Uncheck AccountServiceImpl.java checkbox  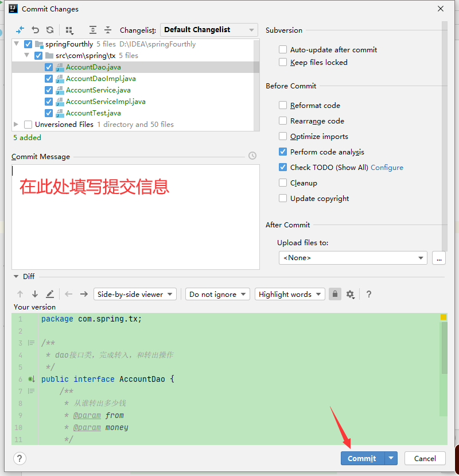coord(49,102)
